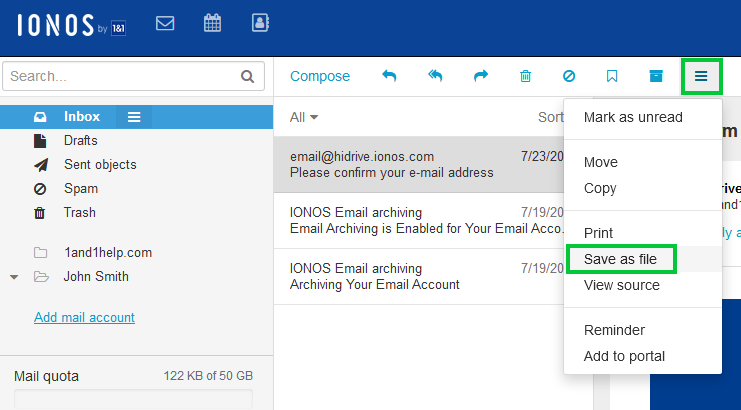Screen dimensions: 741x410
Task: Open the Mail app envelope icon
Action: 165,23
